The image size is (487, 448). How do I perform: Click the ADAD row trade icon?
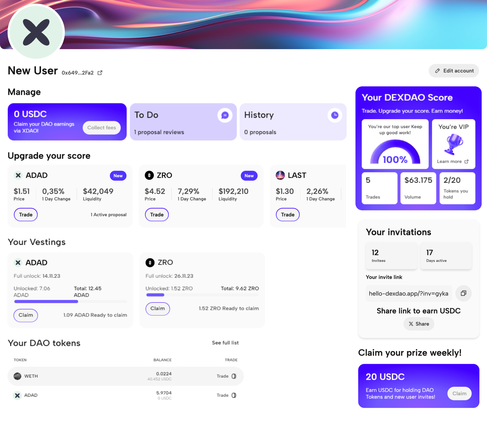tap(234, 395)
